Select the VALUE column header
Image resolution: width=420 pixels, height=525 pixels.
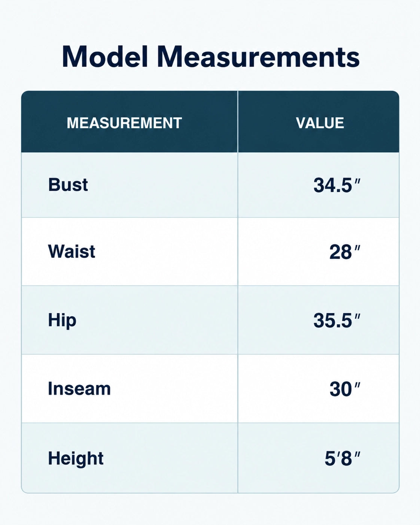(x=320, y=123)
